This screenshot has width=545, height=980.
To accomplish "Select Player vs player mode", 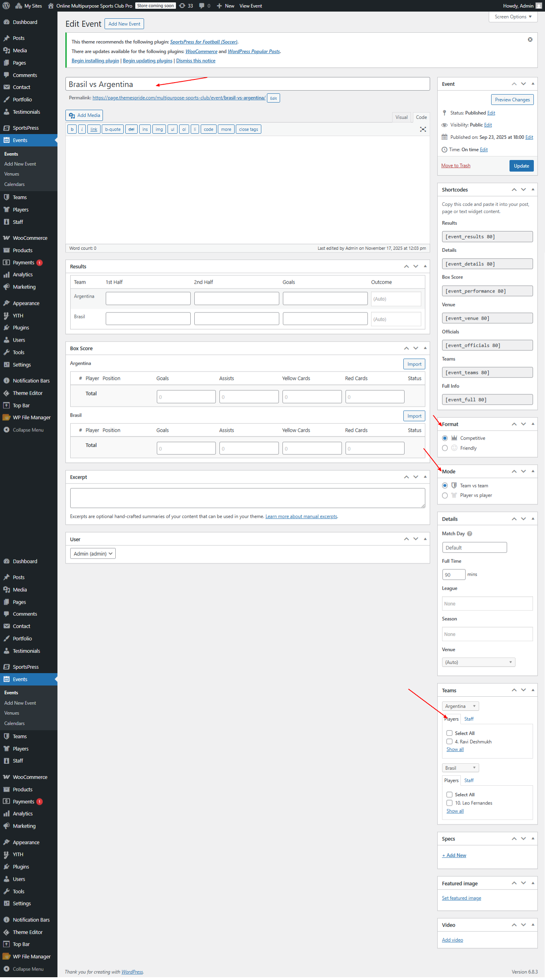I will pos(445,495).
